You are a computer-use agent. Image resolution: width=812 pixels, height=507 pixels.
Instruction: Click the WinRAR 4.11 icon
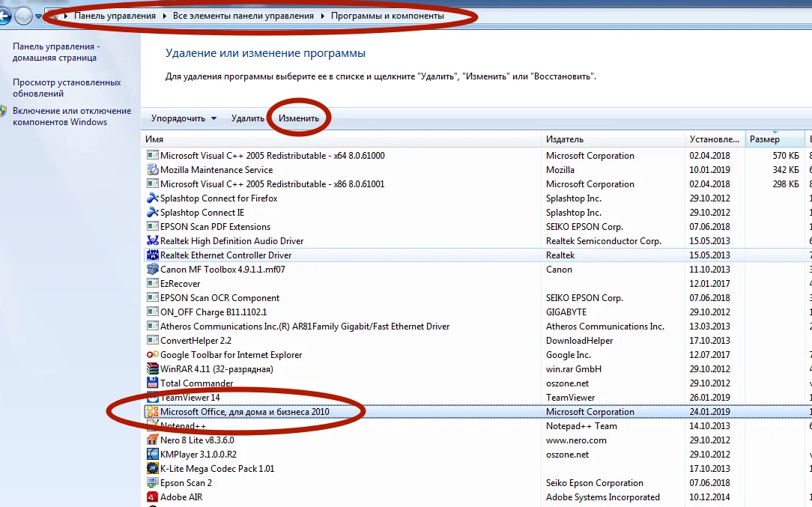pyautogui.click(x=152, y=368)
